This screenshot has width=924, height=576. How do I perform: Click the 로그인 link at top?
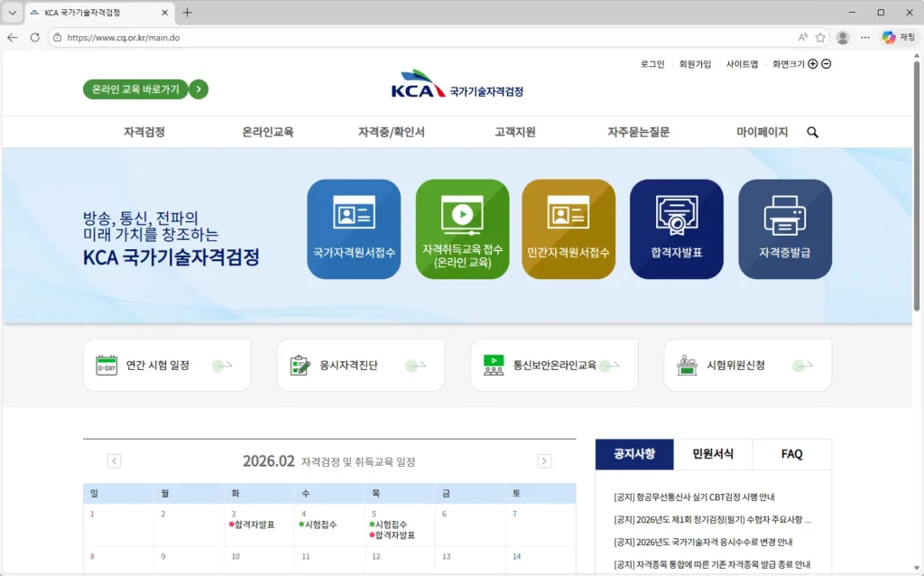tap(652, 64)
